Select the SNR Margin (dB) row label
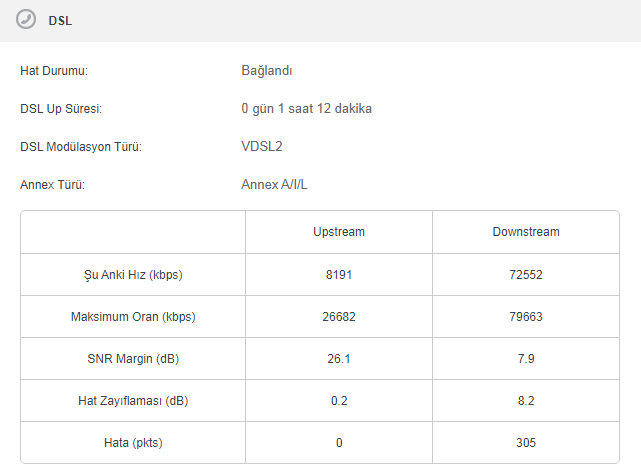The width and height of the screenshot is (641, 464). [x=133, y=359]
